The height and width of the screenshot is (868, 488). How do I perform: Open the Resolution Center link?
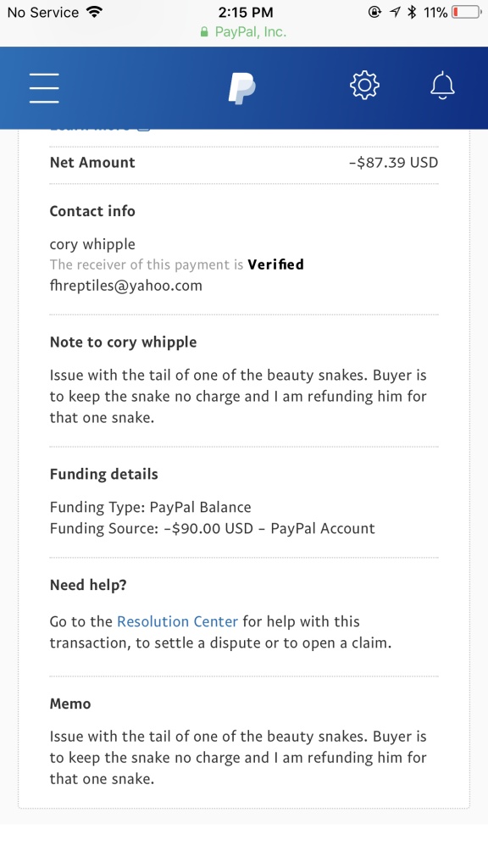click(177, 621)
